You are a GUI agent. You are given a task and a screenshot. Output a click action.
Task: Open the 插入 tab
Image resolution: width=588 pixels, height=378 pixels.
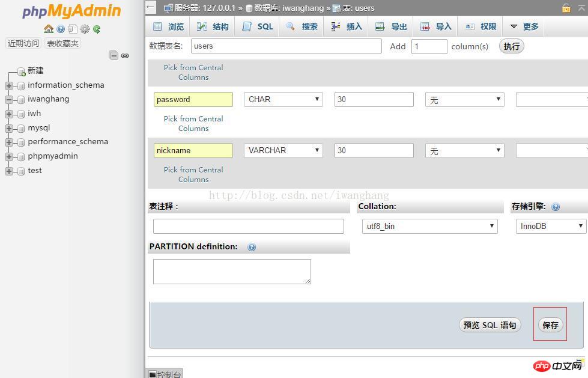point(346,26)
